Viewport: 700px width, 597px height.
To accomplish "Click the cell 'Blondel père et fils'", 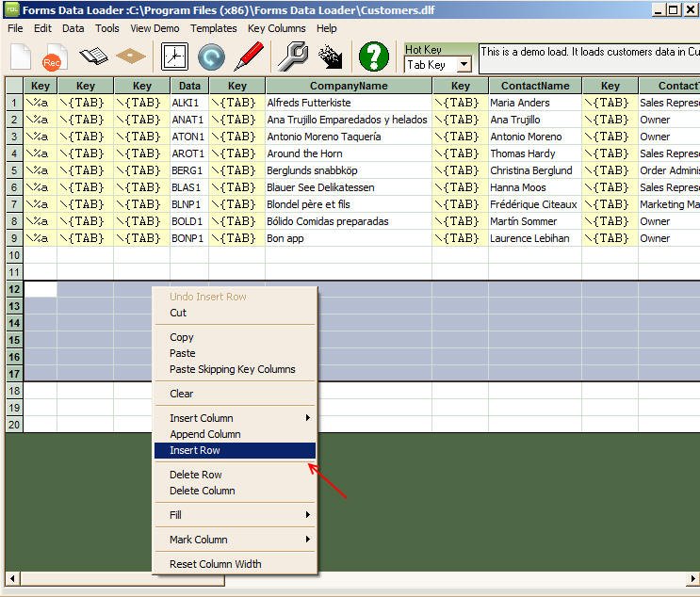I will [x=349, y=204].
